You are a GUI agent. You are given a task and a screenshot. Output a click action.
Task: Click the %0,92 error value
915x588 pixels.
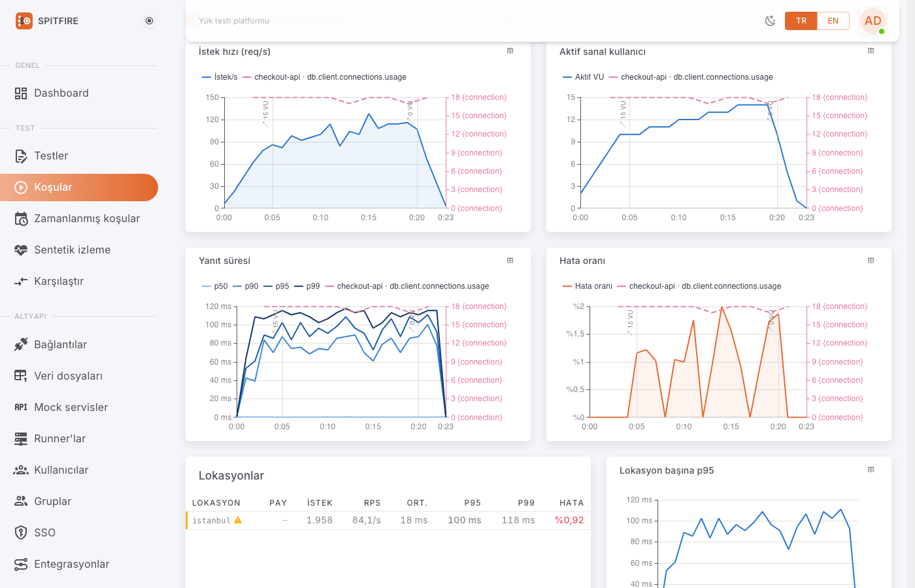tap(569, 521)
